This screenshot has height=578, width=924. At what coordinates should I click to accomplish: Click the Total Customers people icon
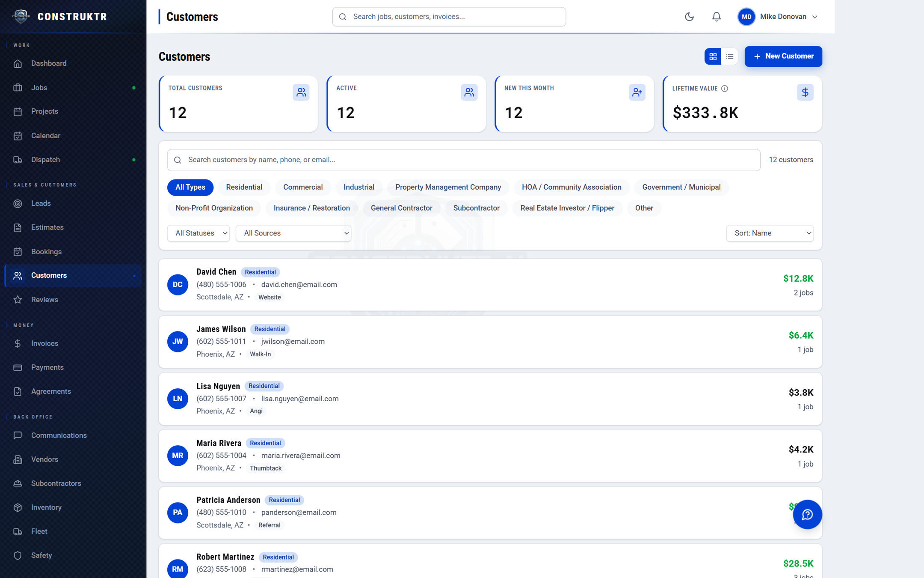[301, 92]
